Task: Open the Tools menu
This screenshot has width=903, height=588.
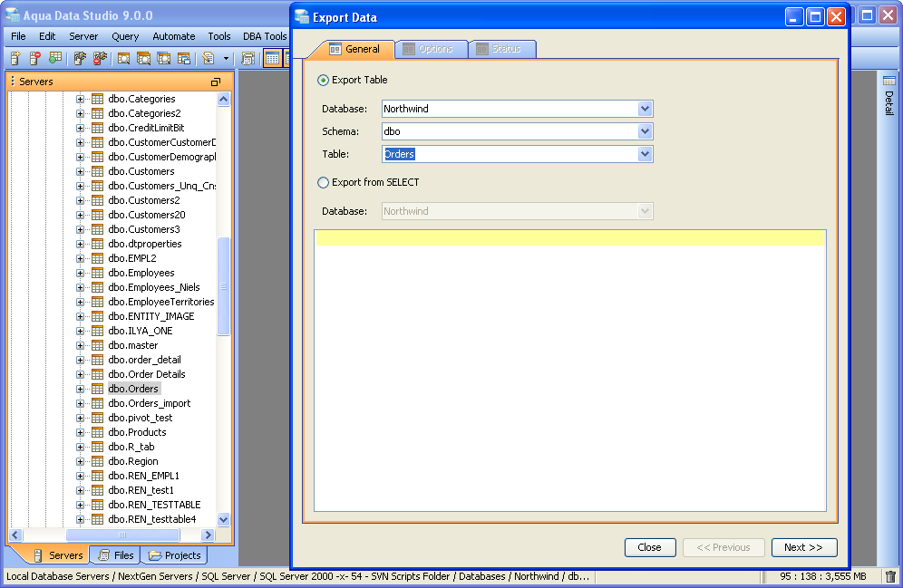Action: 218,36
